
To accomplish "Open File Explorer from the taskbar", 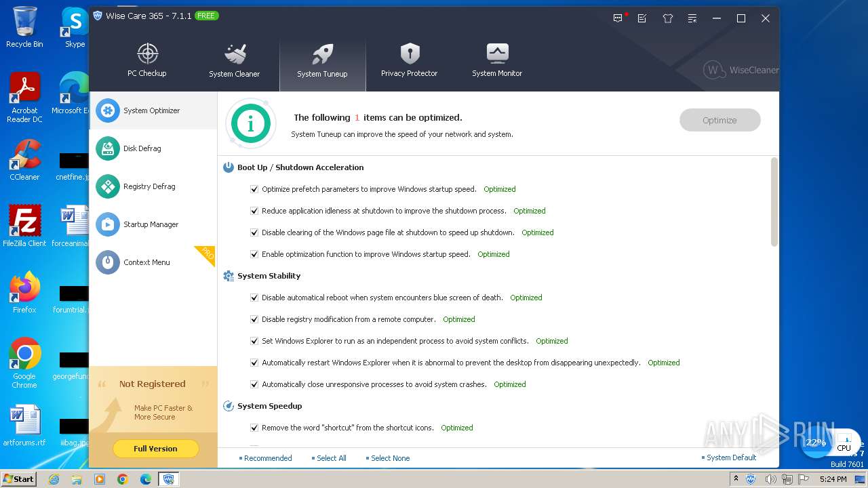I will 77,479.
